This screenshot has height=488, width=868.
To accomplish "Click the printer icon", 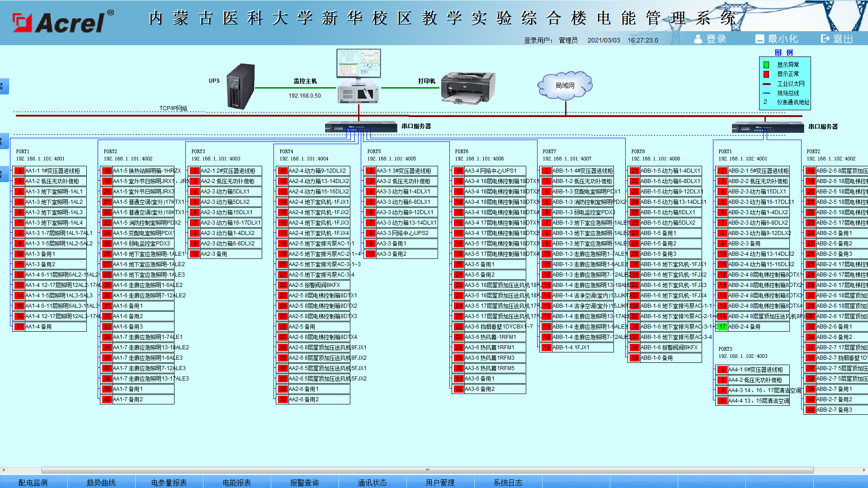I will tap(468, 88).
